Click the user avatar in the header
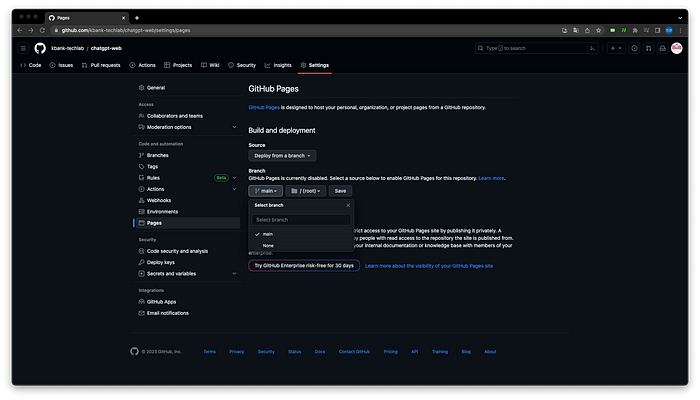This screenshot has width=700, height=400. [677, 48]
